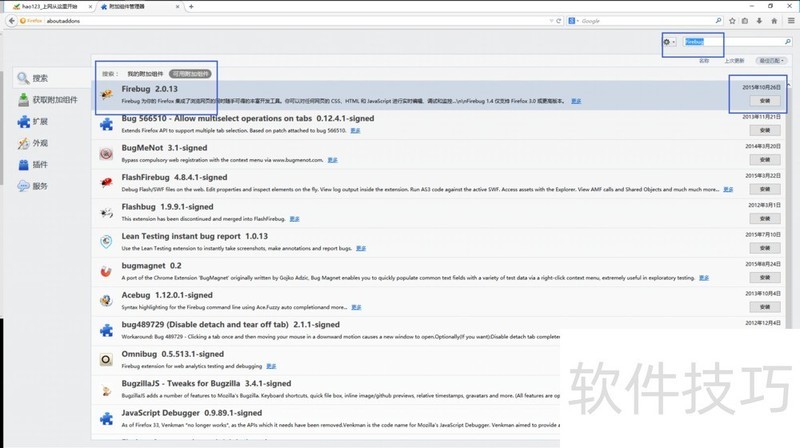Install the BugMeNot add-on
The width and height of the screenshot is (800, 448).
point(765,160)
